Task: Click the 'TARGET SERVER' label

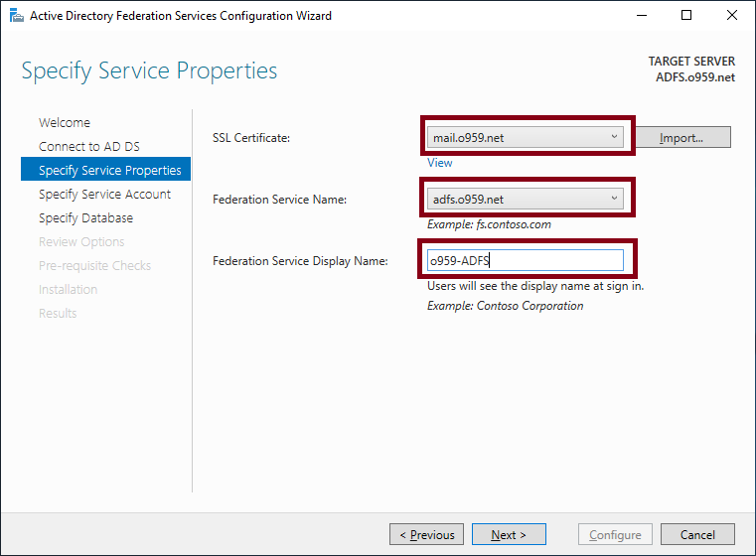Action: point(691,62)
